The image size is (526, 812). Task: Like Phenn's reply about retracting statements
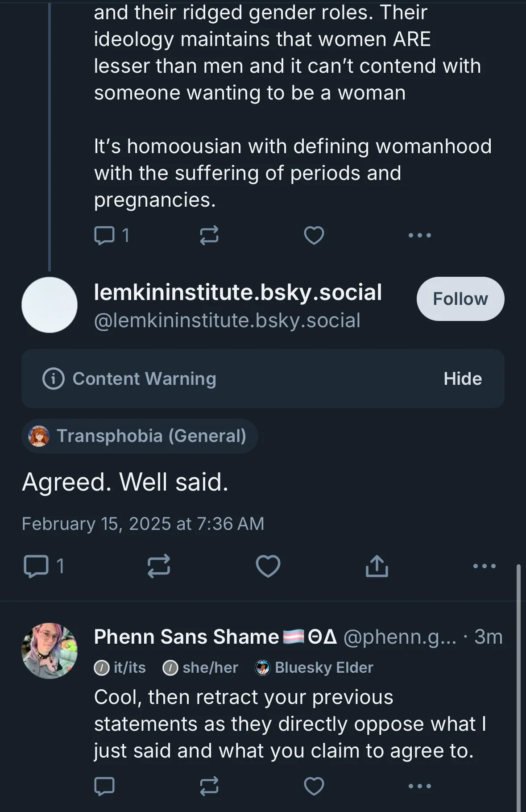[x=314, y=786]
